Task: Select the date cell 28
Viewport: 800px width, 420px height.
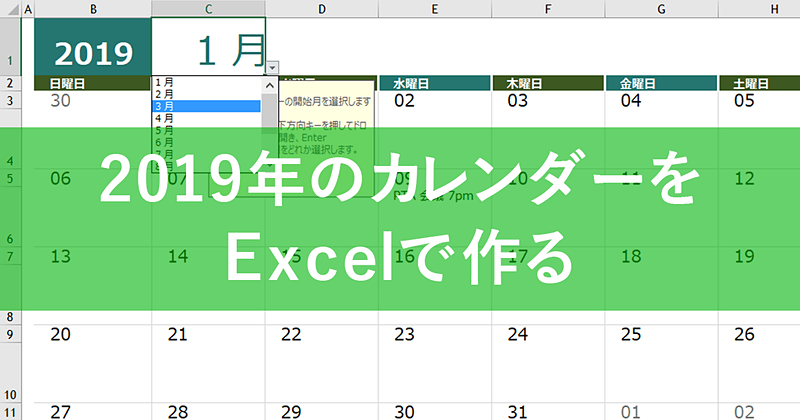Action: click(x=208, y=412)
